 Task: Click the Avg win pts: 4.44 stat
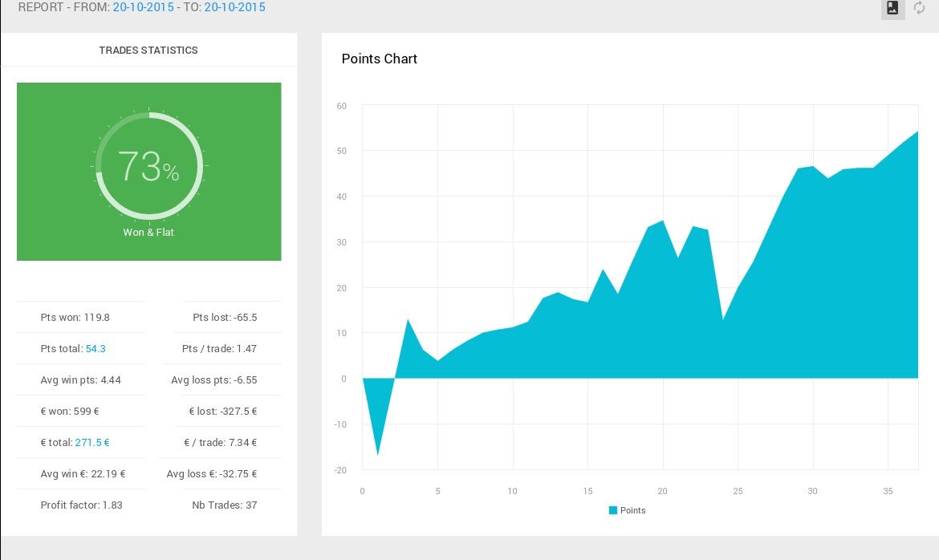click(x=80, y=380)
